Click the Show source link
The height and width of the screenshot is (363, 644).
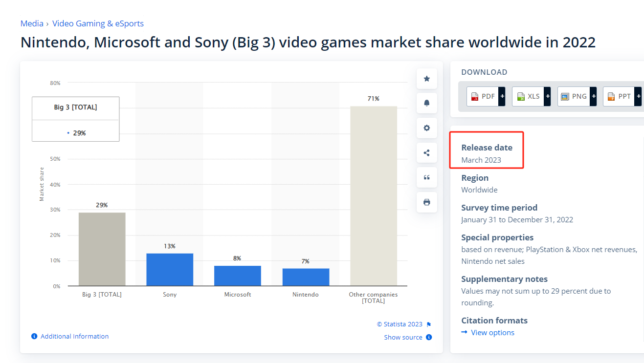(403, 337)
